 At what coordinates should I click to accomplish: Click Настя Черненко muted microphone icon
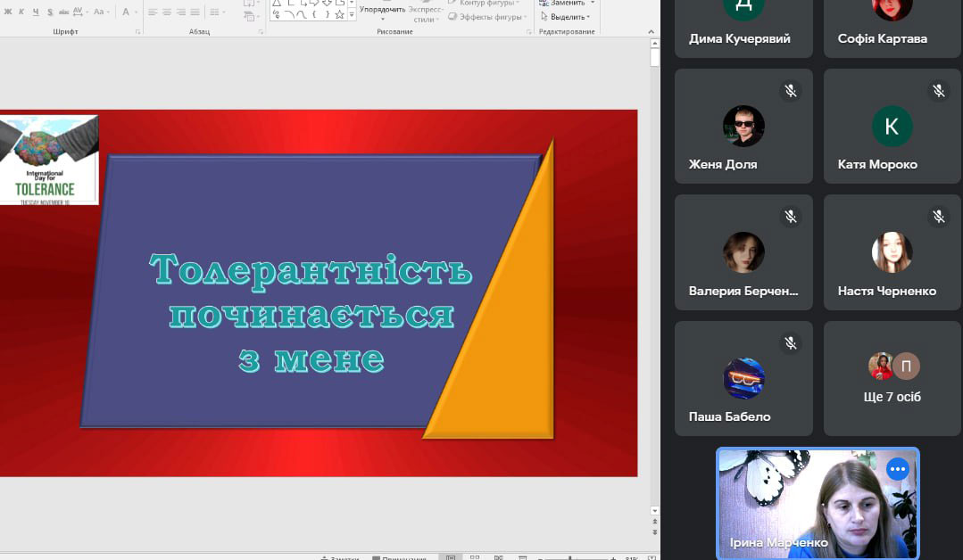click(x=938, y=217)
